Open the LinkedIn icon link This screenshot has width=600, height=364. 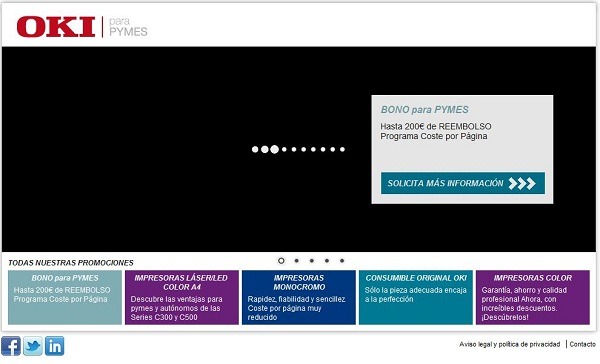coord(55,346)
